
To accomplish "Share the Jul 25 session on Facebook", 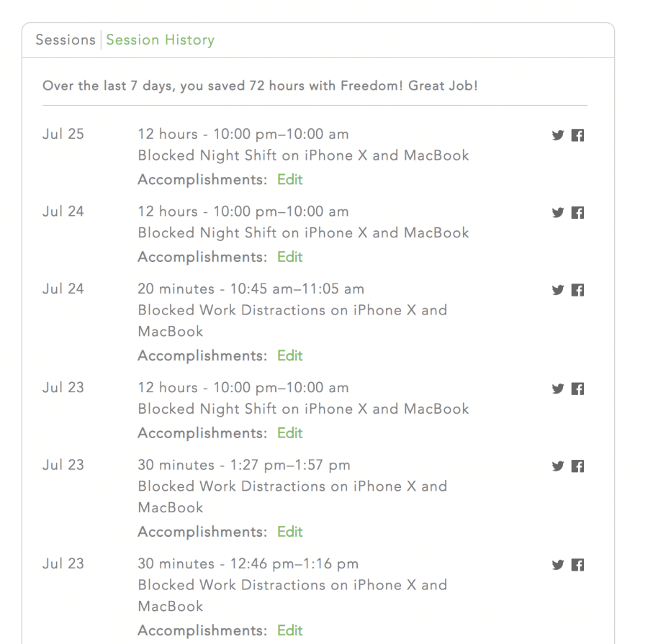I will 577,135.
